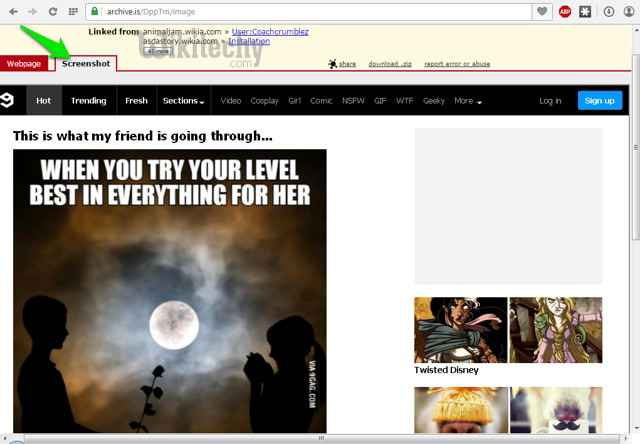The height and width of the screenshot is (444, 640).
Task: Click the horizontal scrollbar at the bottom
Action: click(x=321, y=438)
